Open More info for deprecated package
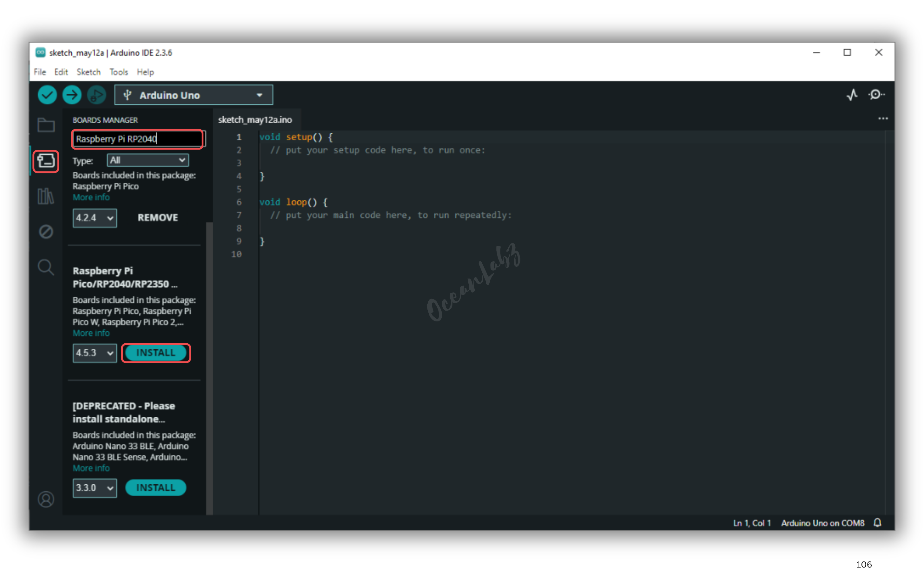Viewport: 924px width, 578px height. pyautogui.click(x=91, y=468)
